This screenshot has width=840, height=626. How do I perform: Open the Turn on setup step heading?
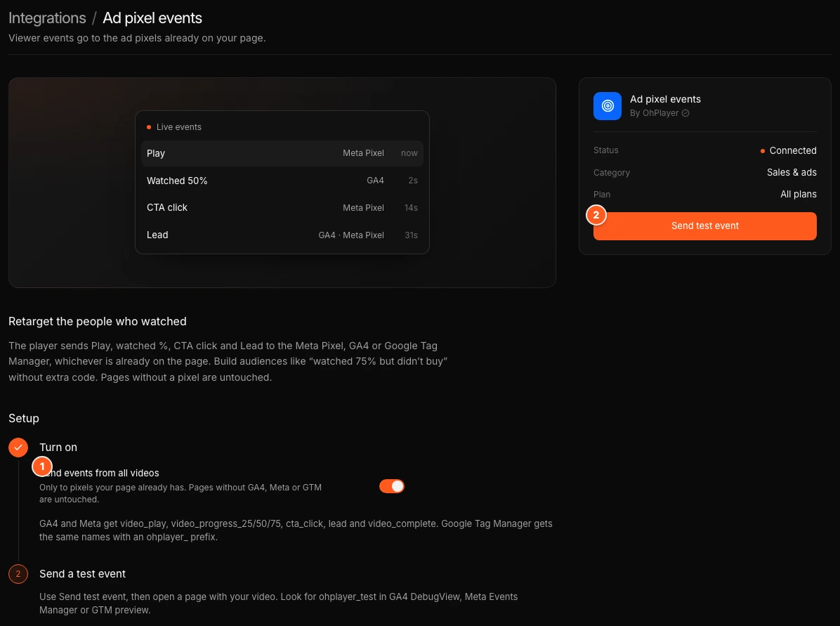click(58, 447)
